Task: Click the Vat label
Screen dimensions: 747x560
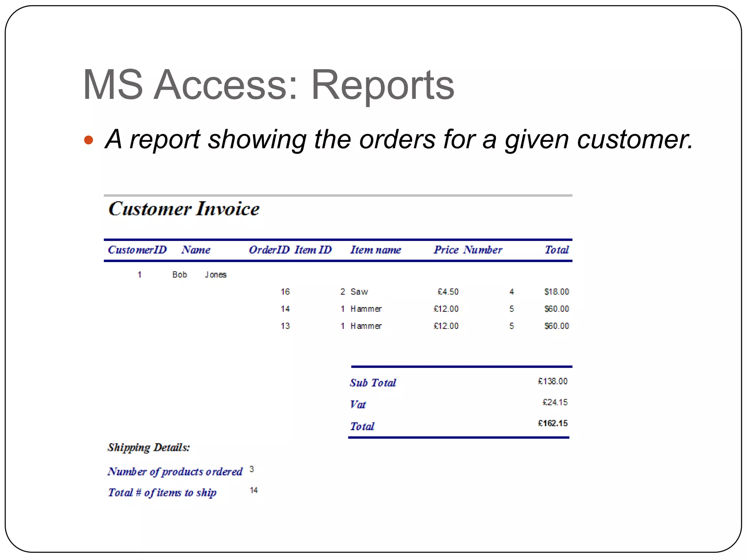Action: [358, 404]
